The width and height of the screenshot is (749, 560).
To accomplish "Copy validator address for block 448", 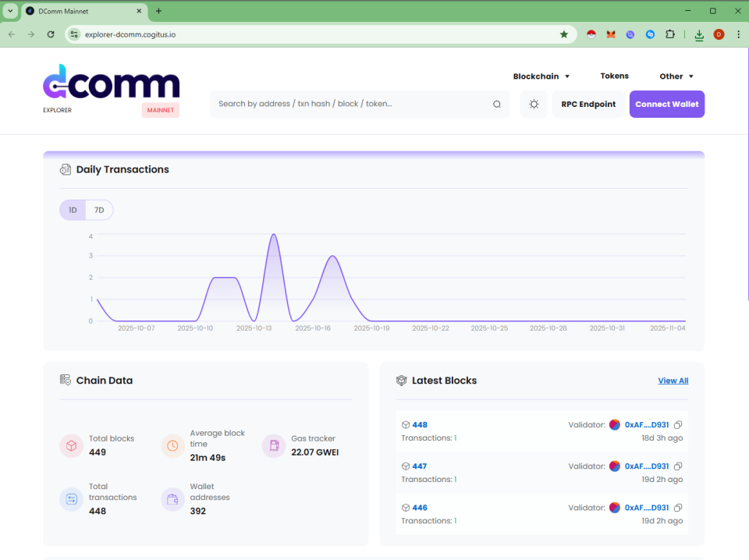I will [x=678, y=425].
